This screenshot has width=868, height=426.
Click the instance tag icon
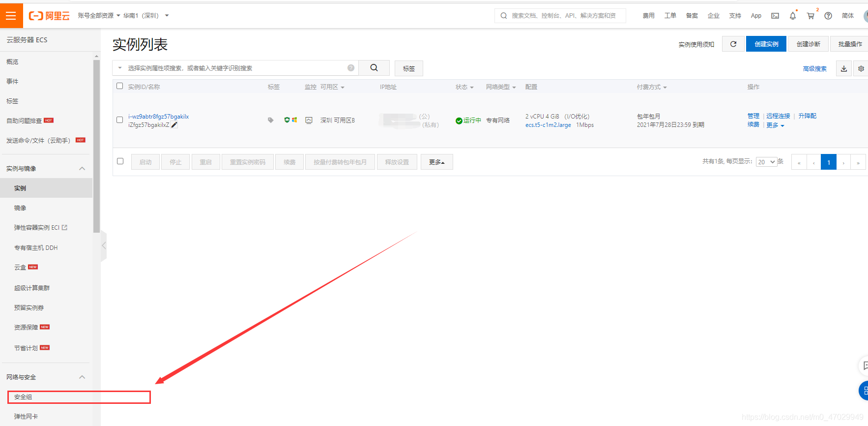270,120
